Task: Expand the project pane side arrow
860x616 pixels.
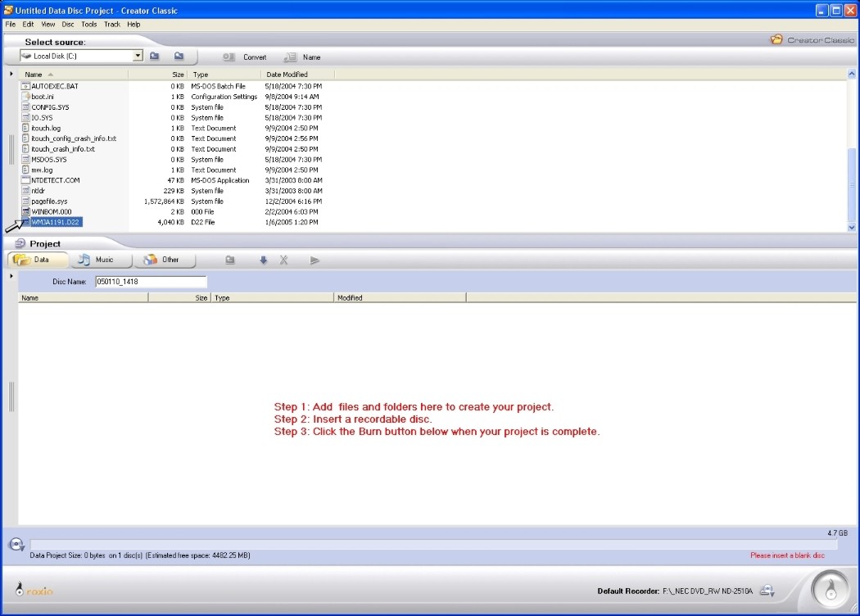Action: (x=11, y=276)
